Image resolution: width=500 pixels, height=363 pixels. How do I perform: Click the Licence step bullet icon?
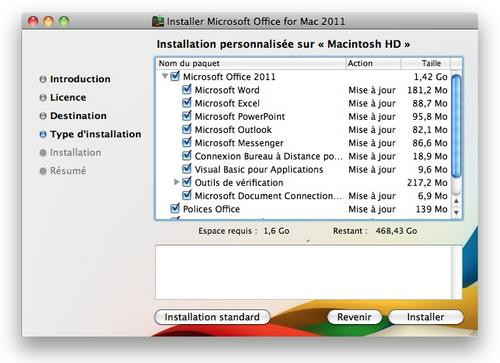point(43,97)
